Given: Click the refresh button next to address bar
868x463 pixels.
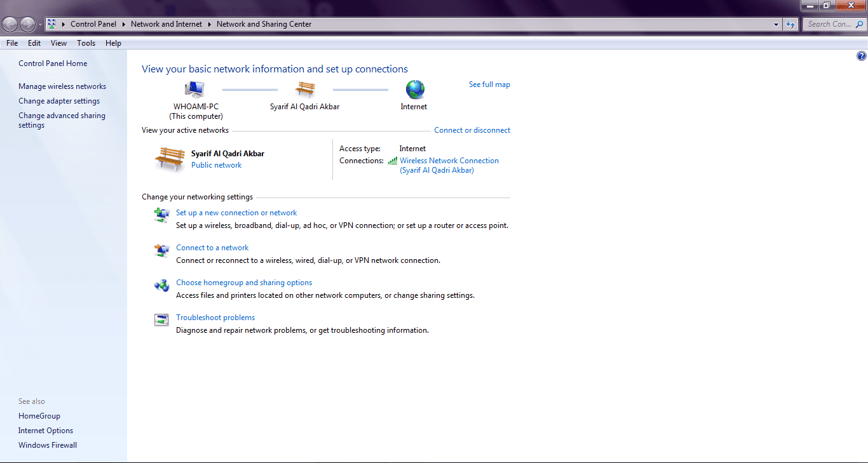Looking at the screenshot, I should (791, 24).
